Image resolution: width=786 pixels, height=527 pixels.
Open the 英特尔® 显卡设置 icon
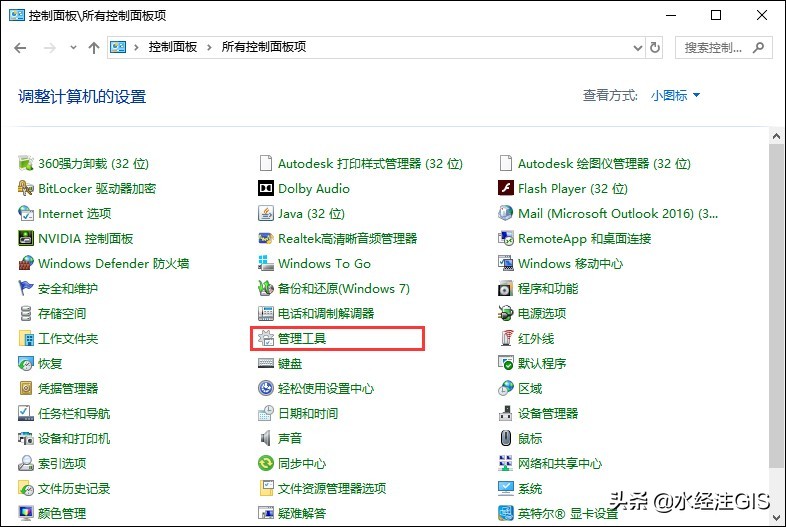506,513
